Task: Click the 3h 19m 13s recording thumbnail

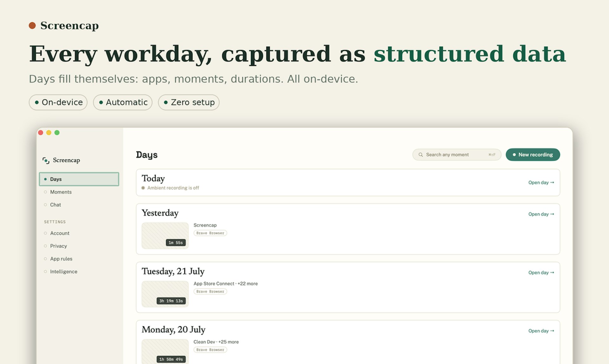Action: (165, 294)
